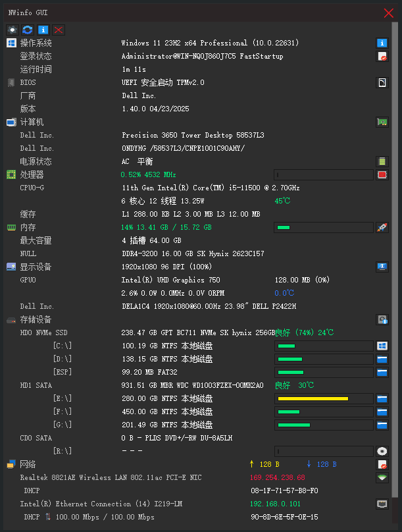This screenshot has width=402, height=532.
Task: Click the memory usage progress bar
Action: coord(324,227)
